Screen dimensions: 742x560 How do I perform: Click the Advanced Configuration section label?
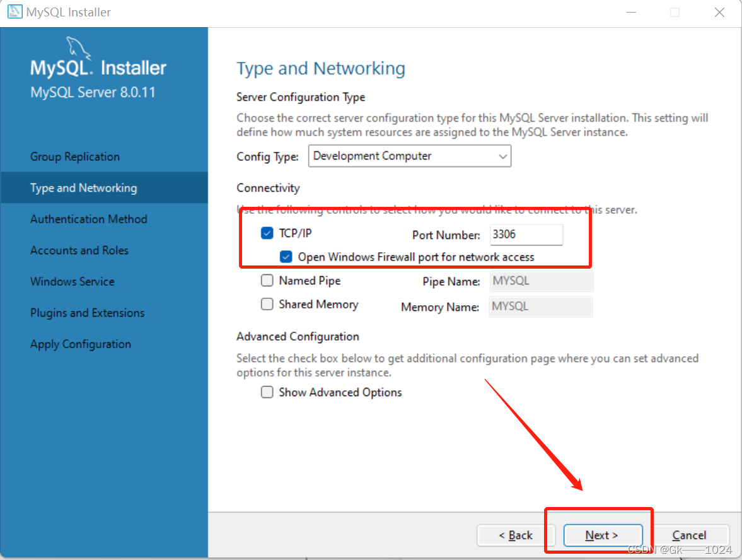pyautogui.click(x=298, y=337)
